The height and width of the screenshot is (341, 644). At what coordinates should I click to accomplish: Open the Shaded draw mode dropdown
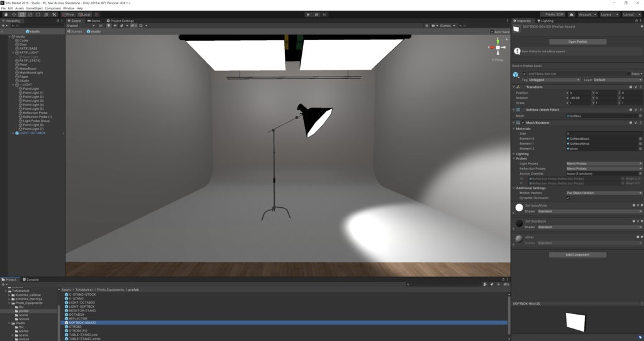[x=80, y=26]
